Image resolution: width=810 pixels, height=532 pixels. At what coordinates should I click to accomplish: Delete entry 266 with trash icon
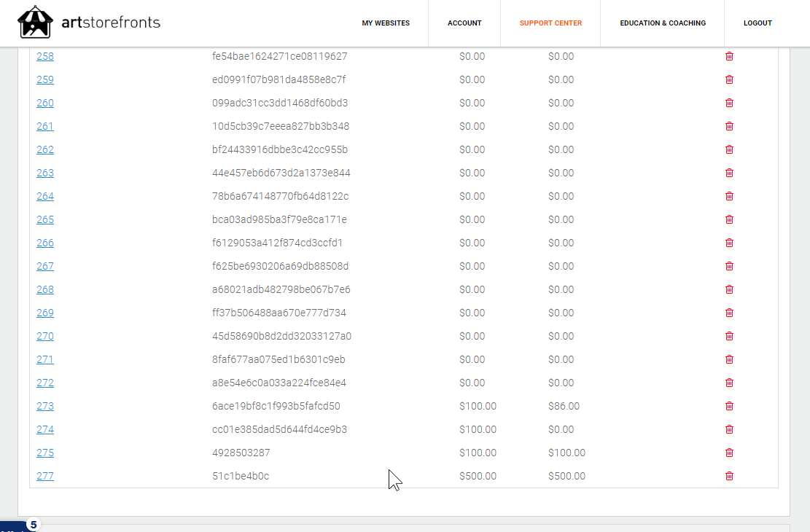tap(729, 243)
